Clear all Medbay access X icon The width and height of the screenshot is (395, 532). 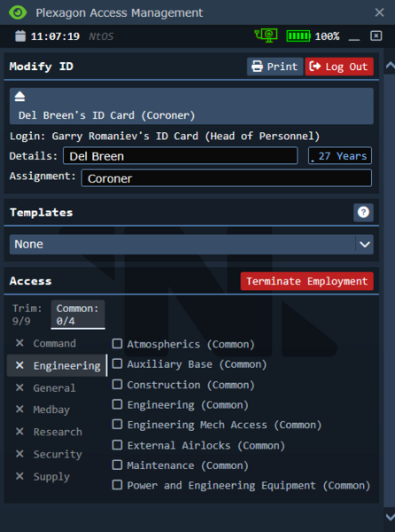19,410
